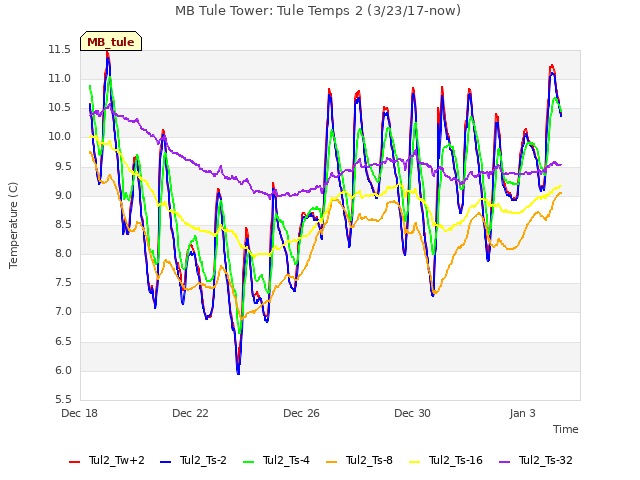
Task: Click the purple Tul2_Ts-32 legend swatch
Action: point(505,462)
